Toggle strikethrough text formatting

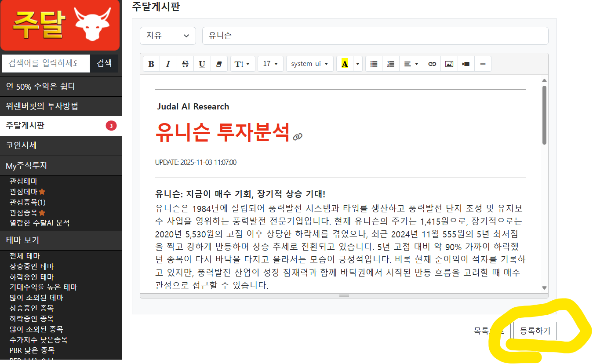[185, 64]
